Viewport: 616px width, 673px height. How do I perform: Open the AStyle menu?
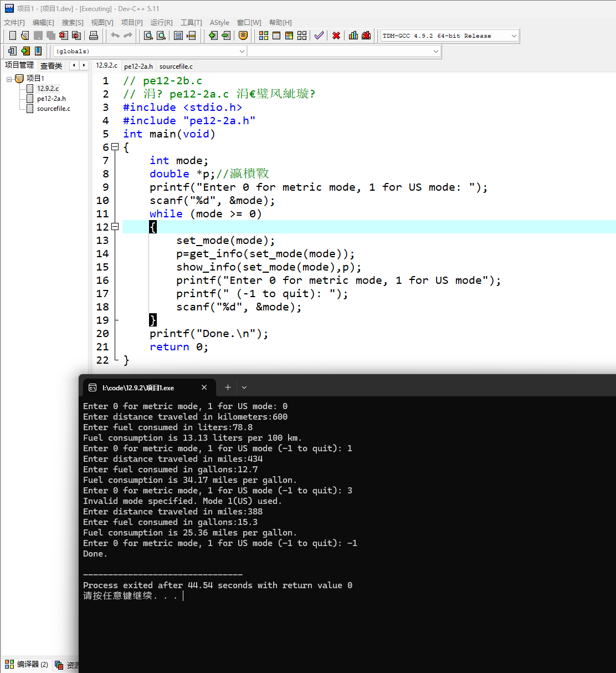point(219,22)
